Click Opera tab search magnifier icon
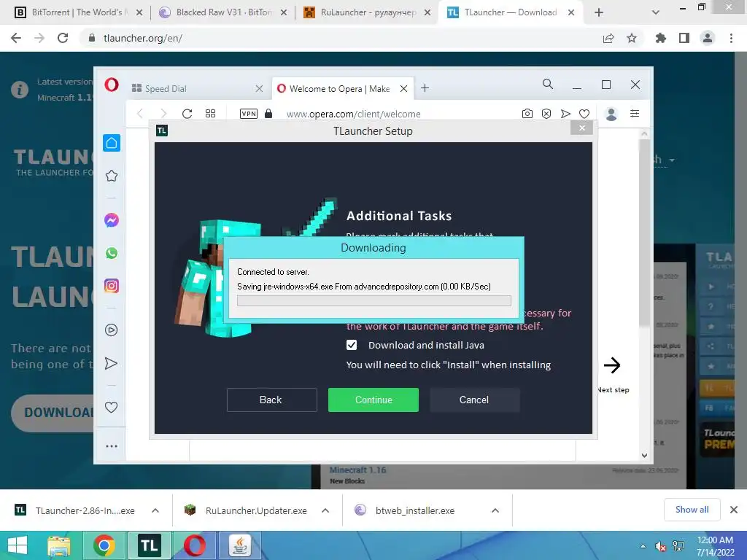The width and height of the screenshot is (747, 560). tap(548, 85)
